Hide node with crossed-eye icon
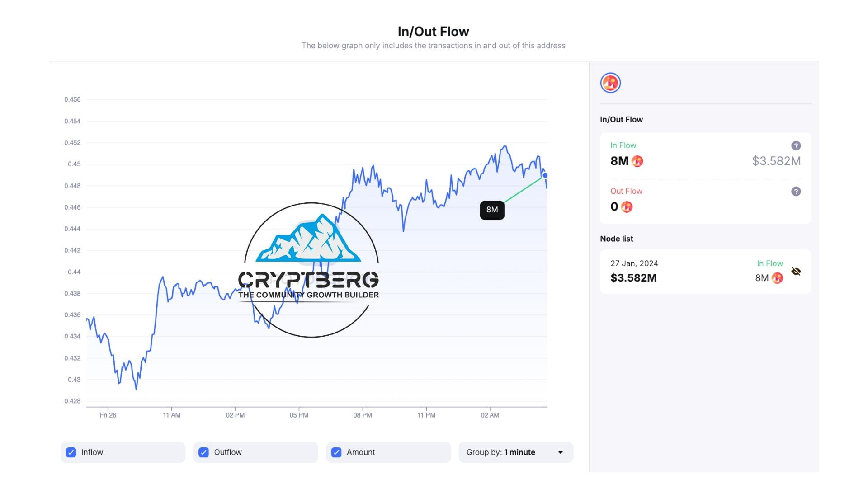The height and width of the screenshot is (488, 868). pyautogui.click(x=796, y=272)
